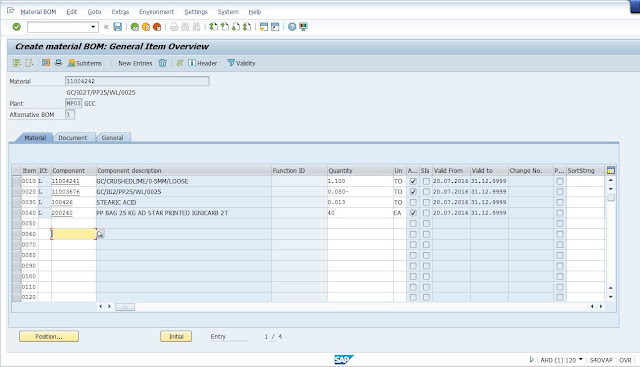Click the Last Page icon
The height and width of the screenshot is (367, 640).
click(247, 27)
